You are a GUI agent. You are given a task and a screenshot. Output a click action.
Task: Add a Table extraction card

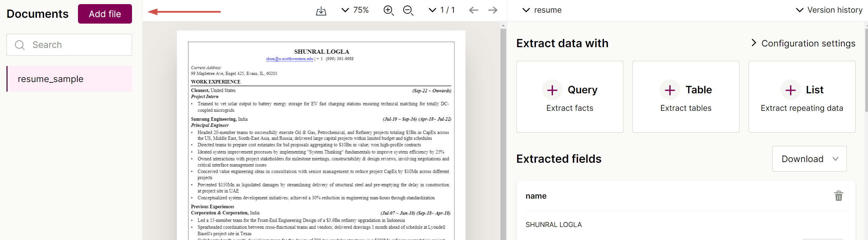click(686, 97)
